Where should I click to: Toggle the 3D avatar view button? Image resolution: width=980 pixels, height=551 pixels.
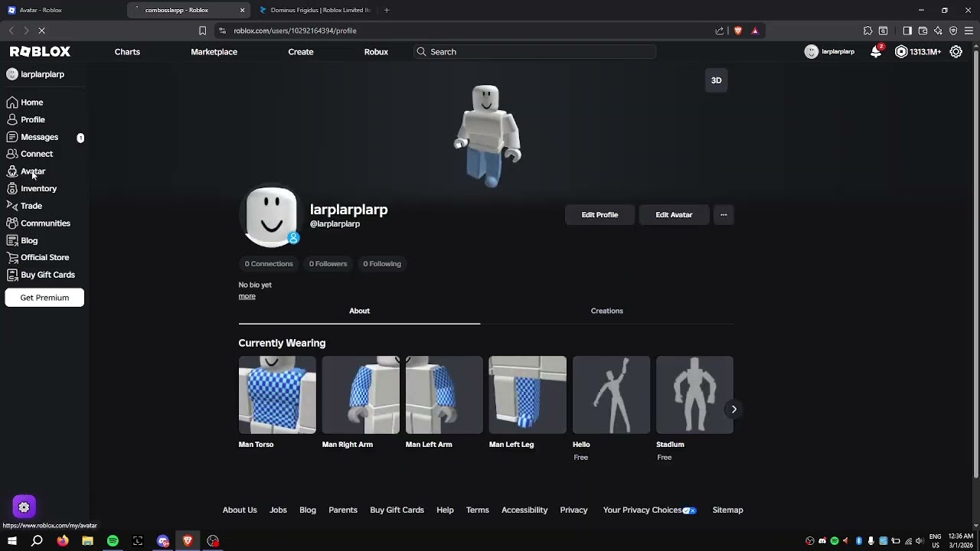[716, 80]
